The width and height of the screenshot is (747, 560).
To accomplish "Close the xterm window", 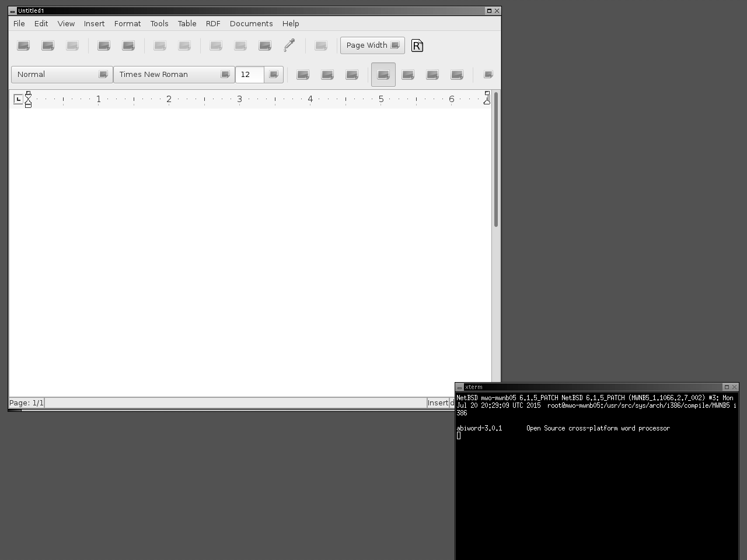I will [735, 387].
